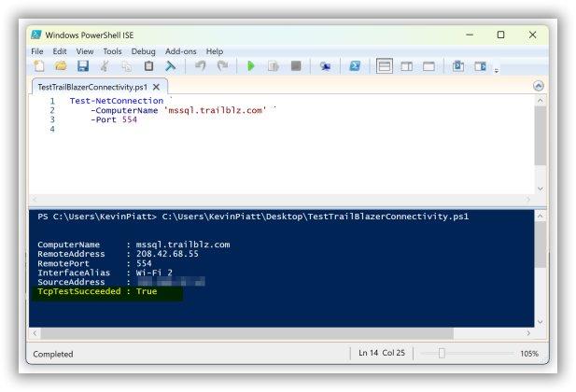Open the Add-ons menu
The image size is (576, 392).
point(181,51)
